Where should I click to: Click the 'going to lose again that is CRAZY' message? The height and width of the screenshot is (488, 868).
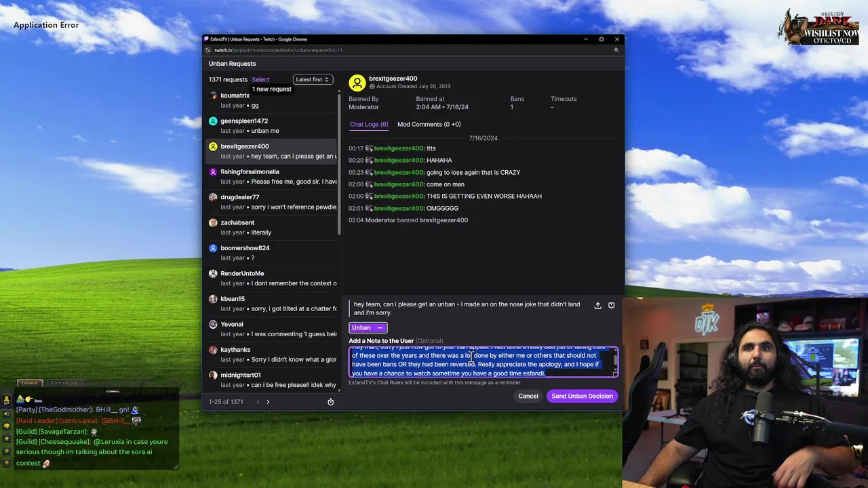click(473, 172)
